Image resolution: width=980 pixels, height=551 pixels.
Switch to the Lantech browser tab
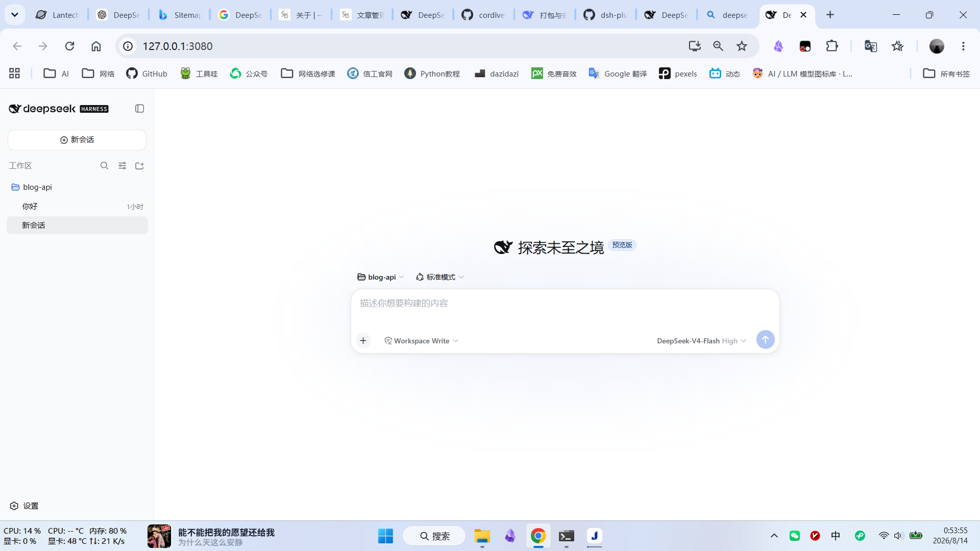tap(58, 15)
